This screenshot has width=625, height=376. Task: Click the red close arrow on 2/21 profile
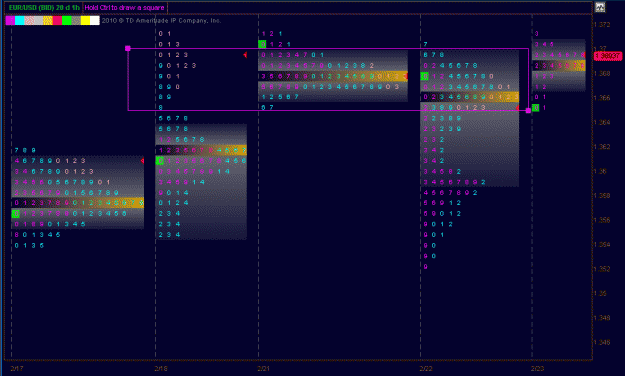[x=406, y=76]
